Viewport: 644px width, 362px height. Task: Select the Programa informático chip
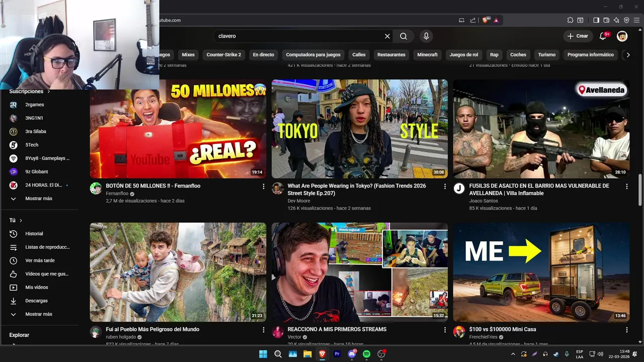pos(591,55)
